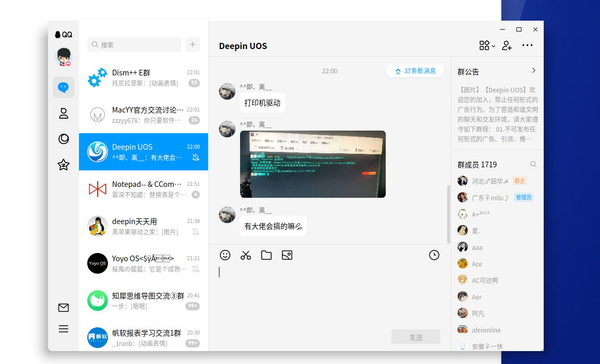Open the emoji picker
This screenshot has height=364, width=600.
click(x=225, y=255)
